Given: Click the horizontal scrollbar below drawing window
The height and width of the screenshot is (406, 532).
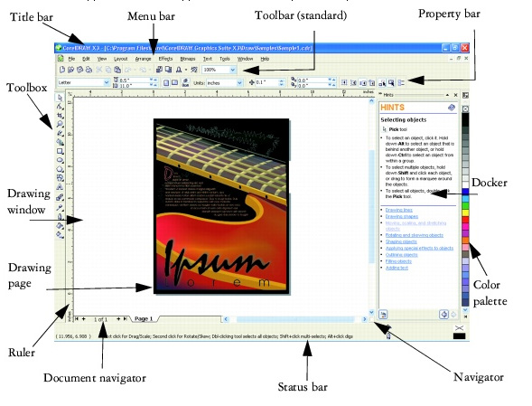Looking at the screenshot, I should 294,319.
